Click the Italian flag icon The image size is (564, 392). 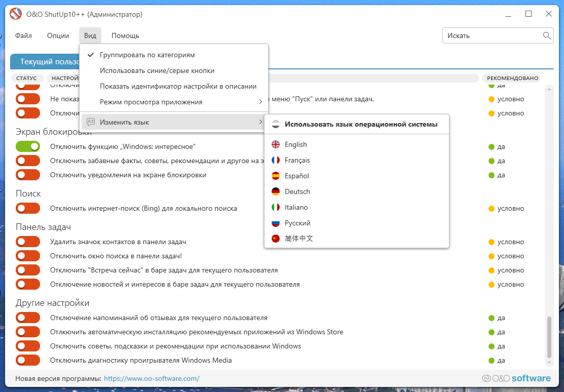(x=276, y=207)
